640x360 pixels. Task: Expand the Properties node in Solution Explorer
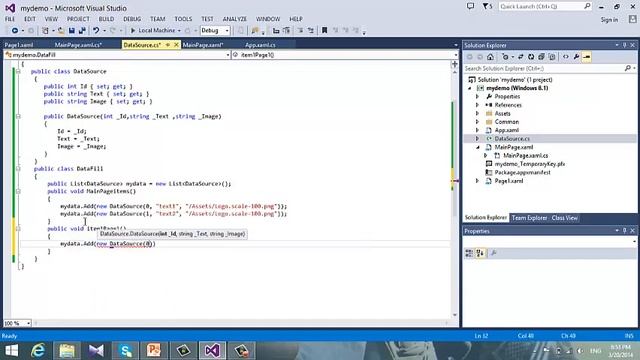(x=477, y=97)
